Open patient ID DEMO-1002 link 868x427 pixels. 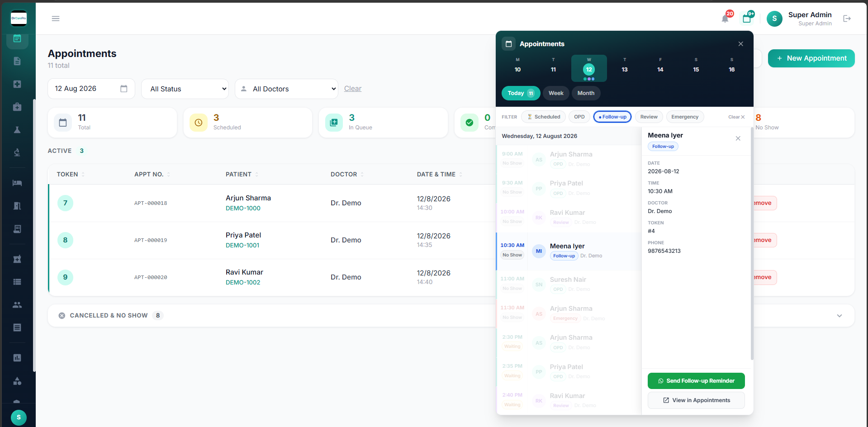click(x=243, y=282)
